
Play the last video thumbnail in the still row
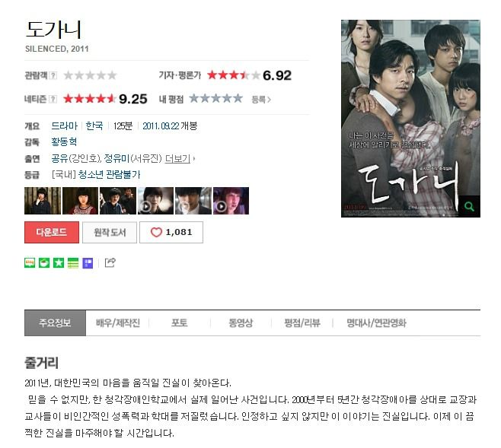(x=231, y=201)
